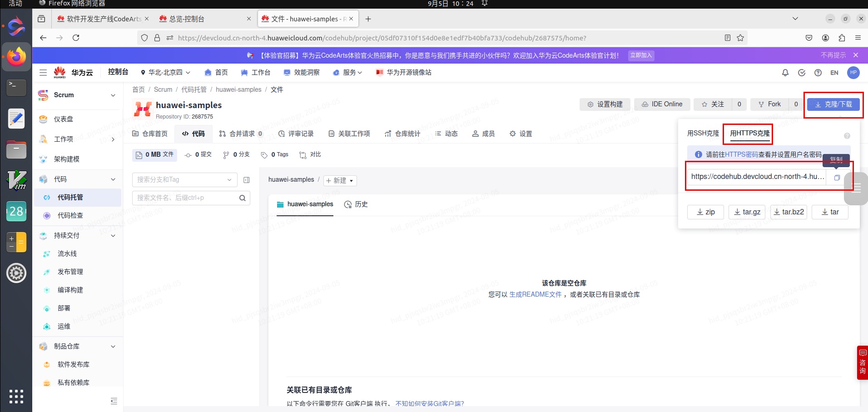Open reader view in address bar

click(x=728, y=38)
